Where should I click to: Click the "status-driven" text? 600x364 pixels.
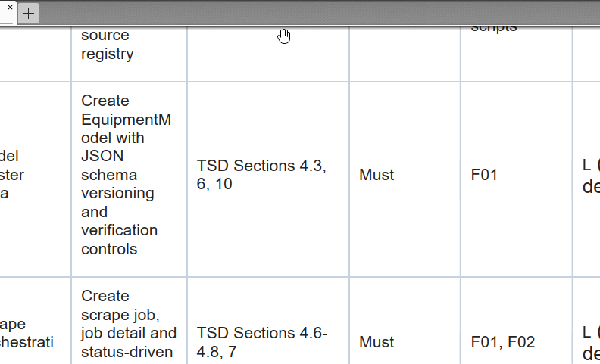click(x=125, y=351)
